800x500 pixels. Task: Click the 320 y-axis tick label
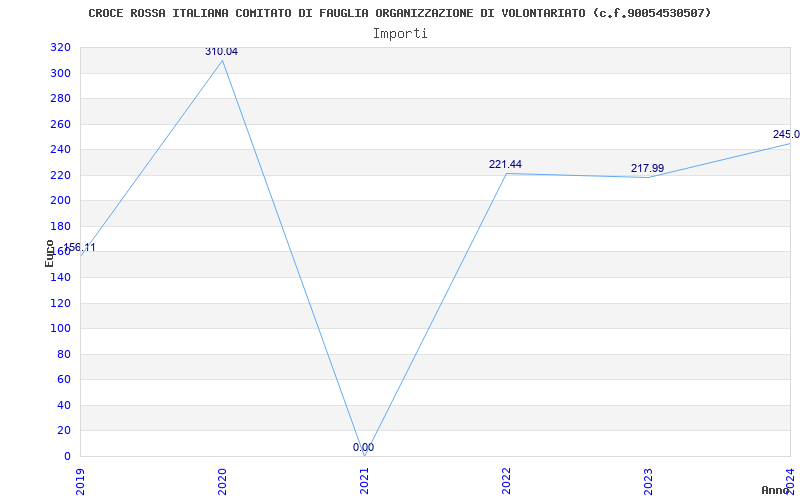pyautogui.click(x=60, y=48)
